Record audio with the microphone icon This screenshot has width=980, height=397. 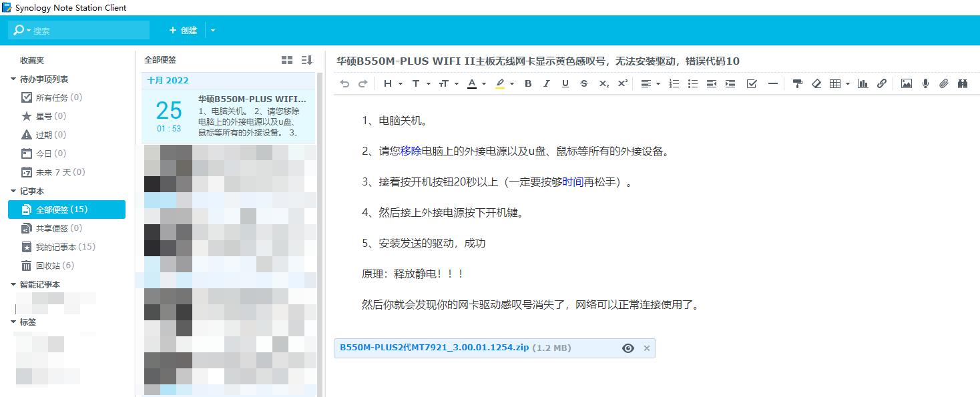pos(925,83)
